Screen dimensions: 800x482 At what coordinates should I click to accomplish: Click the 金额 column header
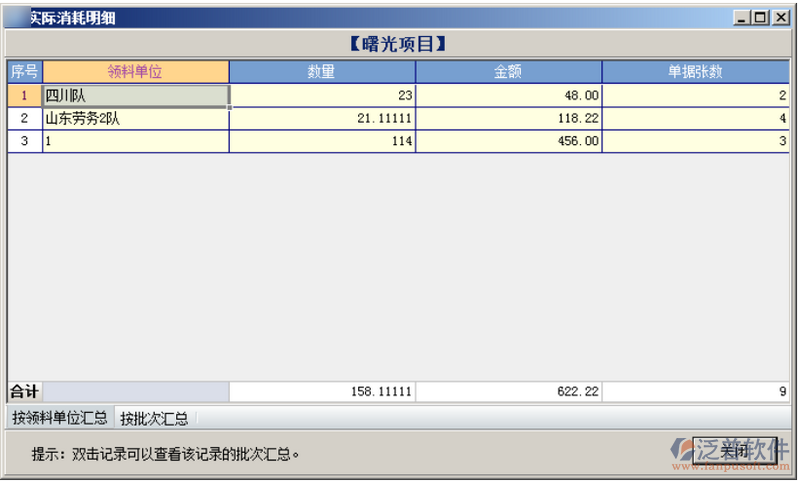pos(509,71)
